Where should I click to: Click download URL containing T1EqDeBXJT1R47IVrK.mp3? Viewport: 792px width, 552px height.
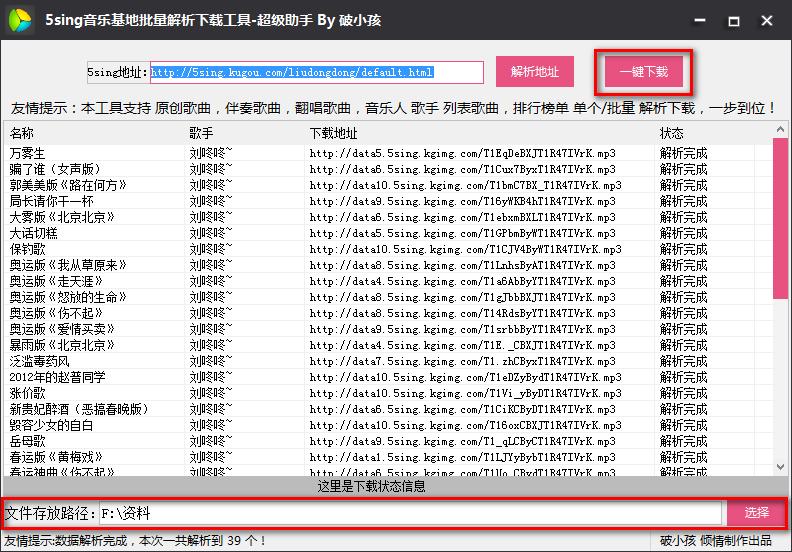[462, 153]
